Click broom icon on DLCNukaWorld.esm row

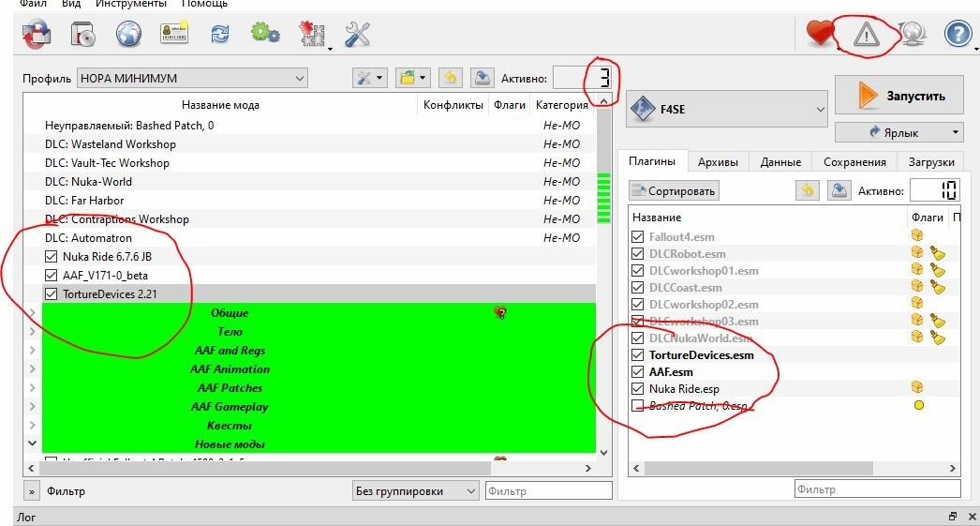point(937,338)
